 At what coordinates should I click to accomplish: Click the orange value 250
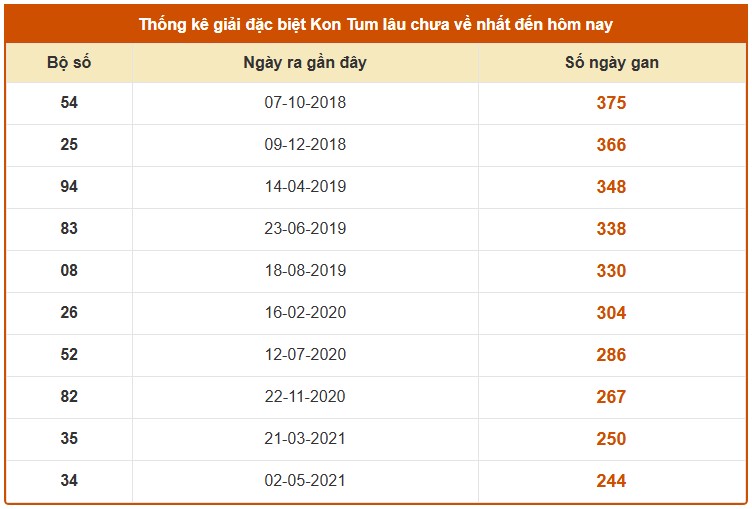click(x=610, y=439)
